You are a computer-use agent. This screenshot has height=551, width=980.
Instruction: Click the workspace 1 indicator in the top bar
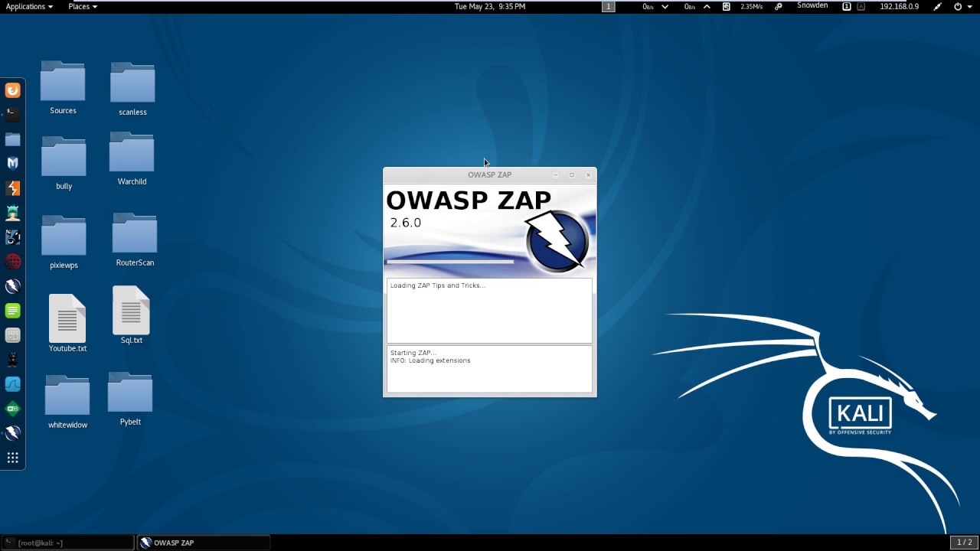(609, 6)
